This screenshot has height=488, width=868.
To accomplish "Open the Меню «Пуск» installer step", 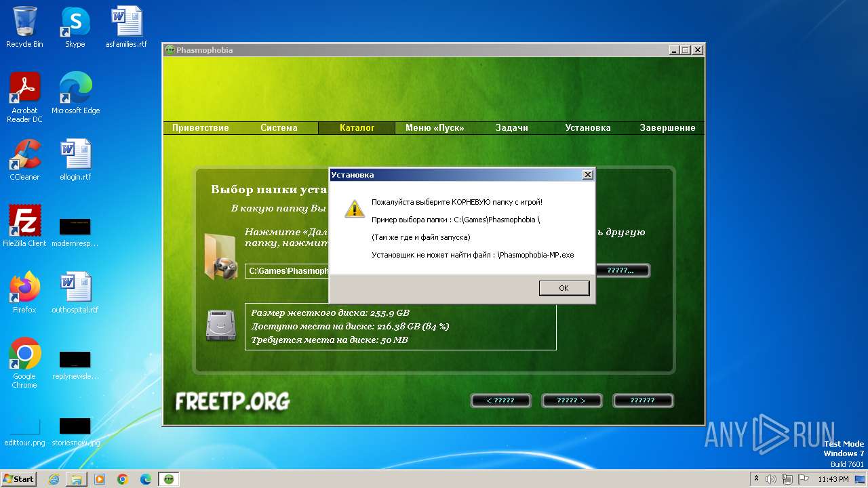I will point(434,127).
